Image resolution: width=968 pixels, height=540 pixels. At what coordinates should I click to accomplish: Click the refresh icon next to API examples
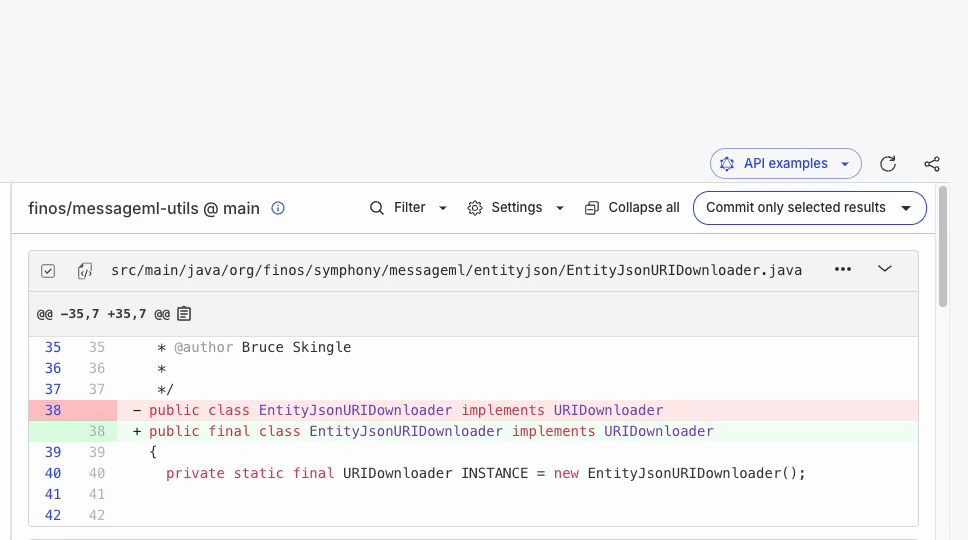tap(888, 164)
